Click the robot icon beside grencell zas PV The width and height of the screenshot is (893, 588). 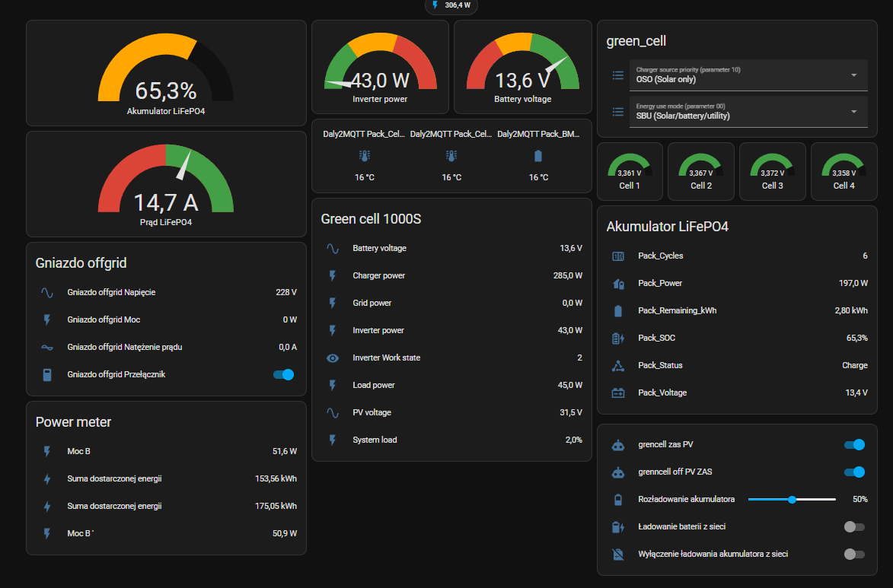pyautogui.click(x=618, y=444)
